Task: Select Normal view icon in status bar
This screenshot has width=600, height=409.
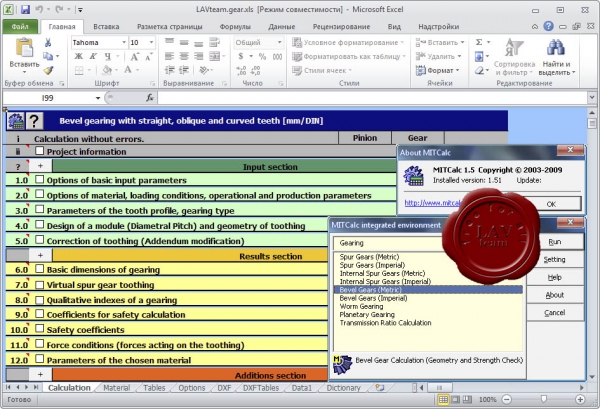Action: pyautogui.click(x=443, y=399)
